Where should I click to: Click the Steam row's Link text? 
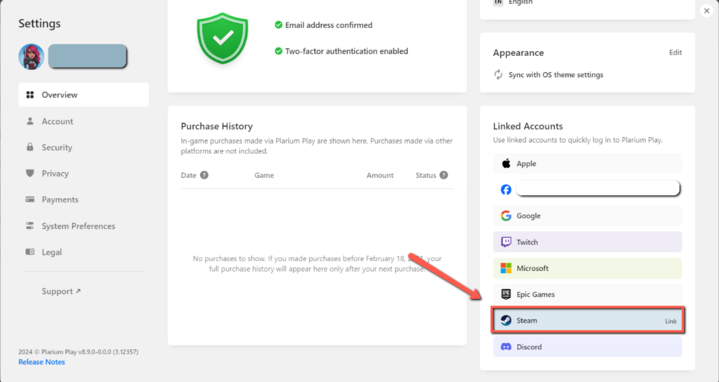pyautogui.click(x=671, y=321)
